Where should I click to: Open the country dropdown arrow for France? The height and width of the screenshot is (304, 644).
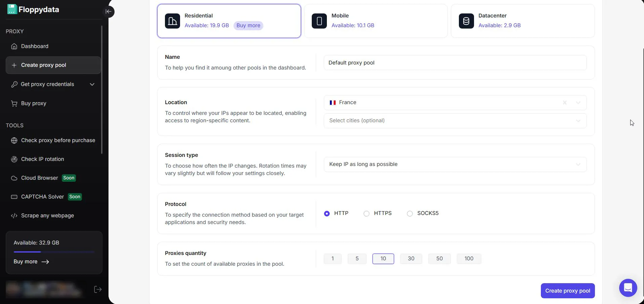578,103
